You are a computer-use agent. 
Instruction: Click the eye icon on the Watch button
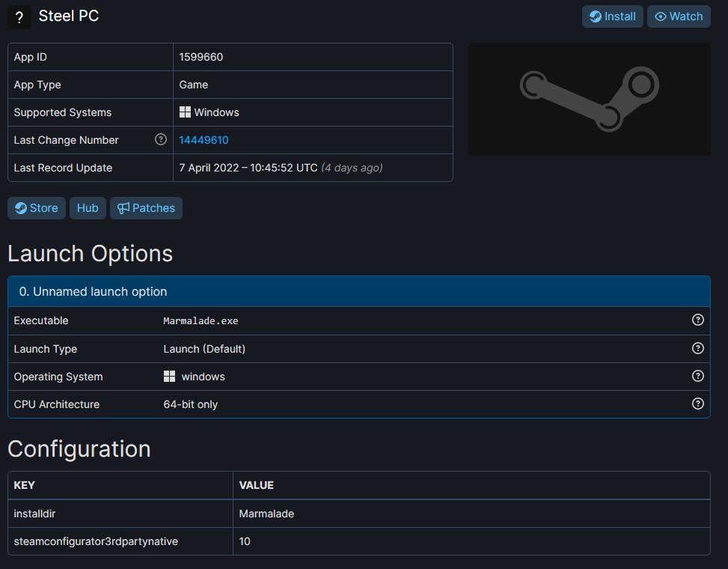(661, 16)
